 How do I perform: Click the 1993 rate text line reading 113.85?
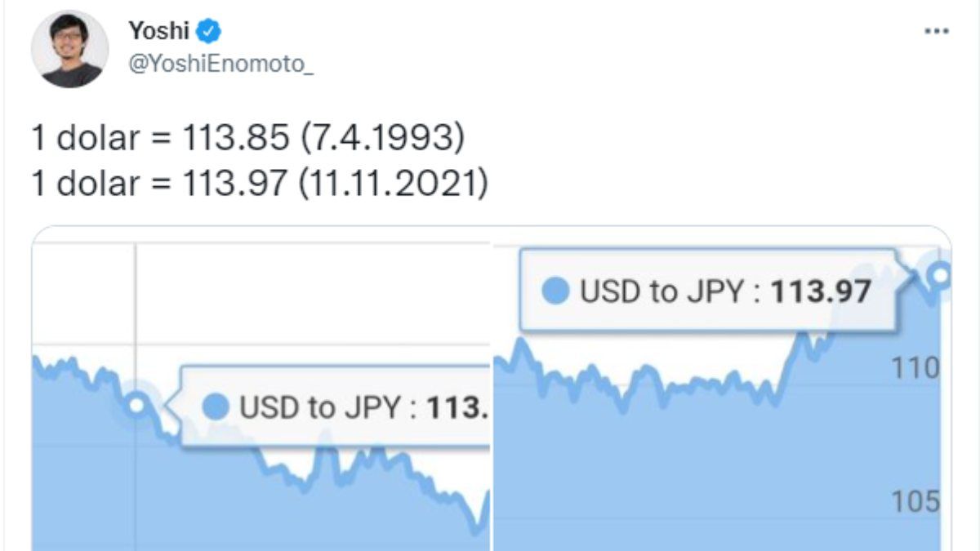(x=248, y=139)
